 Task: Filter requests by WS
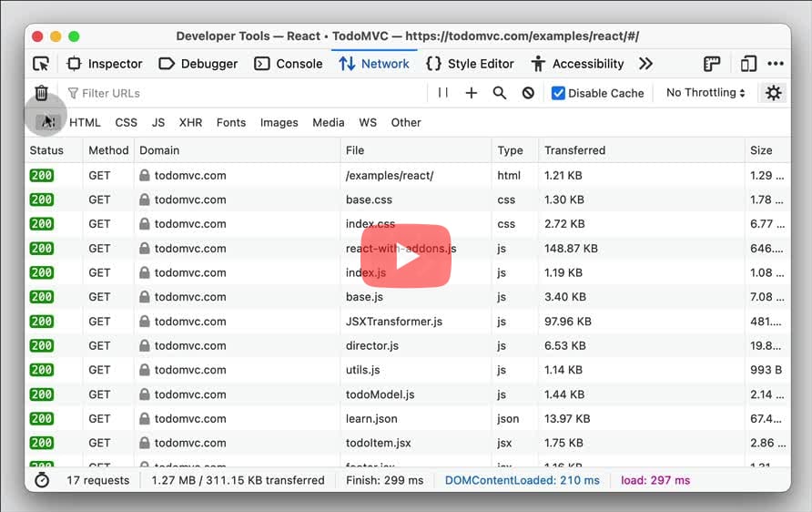click(368, 123)
